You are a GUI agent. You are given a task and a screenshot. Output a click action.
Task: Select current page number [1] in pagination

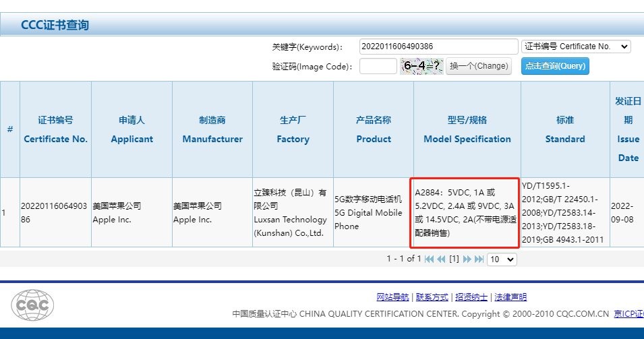tap(454, 259)
